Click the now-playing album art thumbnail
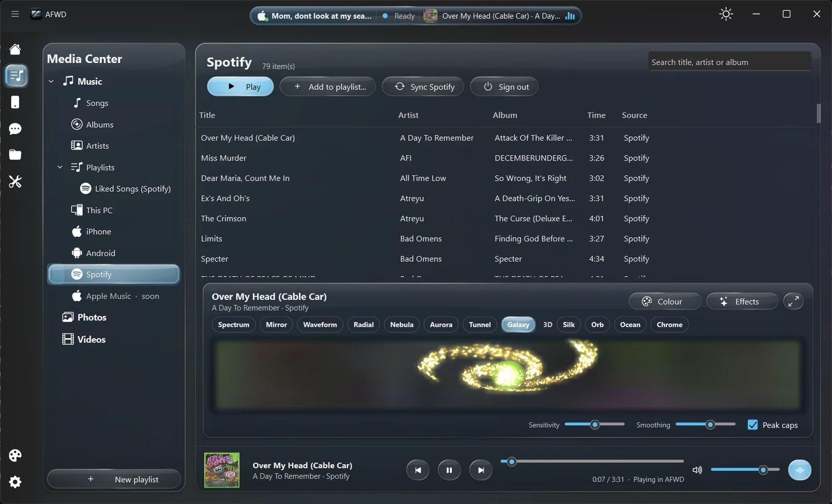 point(222,470)
